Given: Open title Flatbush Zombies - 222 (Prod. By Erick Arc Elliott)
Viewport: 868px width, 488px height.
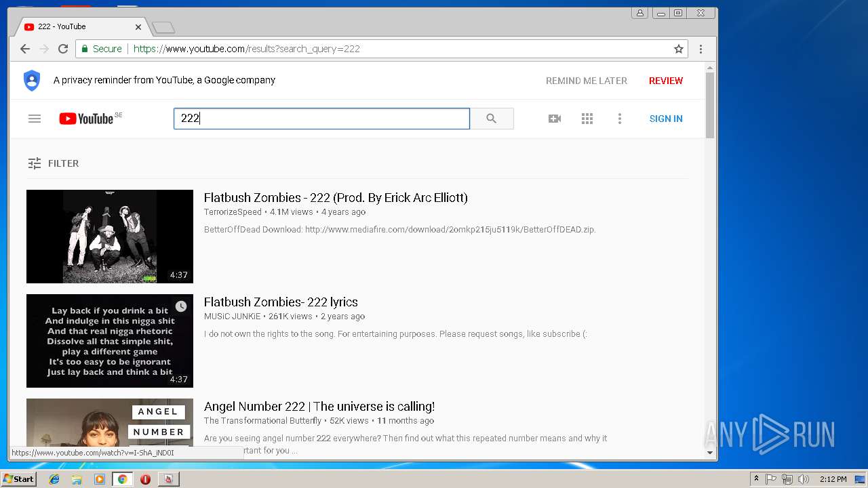Looking at the screenshot, I should pyautogui.click(x=336, y=198).
